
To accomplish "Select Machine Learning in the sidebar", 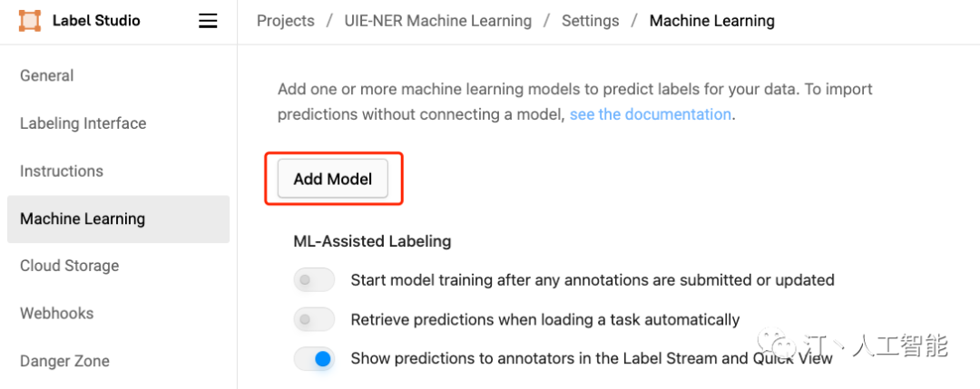I will coord(83,219).
